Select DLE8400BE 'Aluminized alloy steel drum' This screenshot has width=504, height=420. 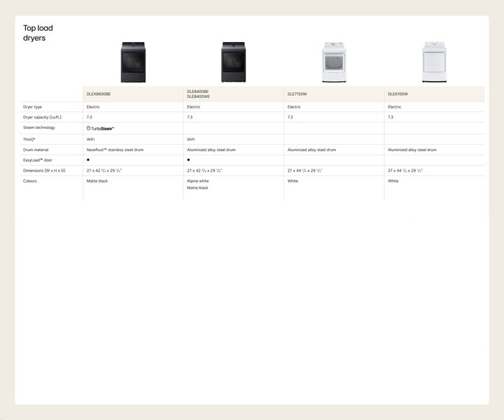click(x=211, y=150)
